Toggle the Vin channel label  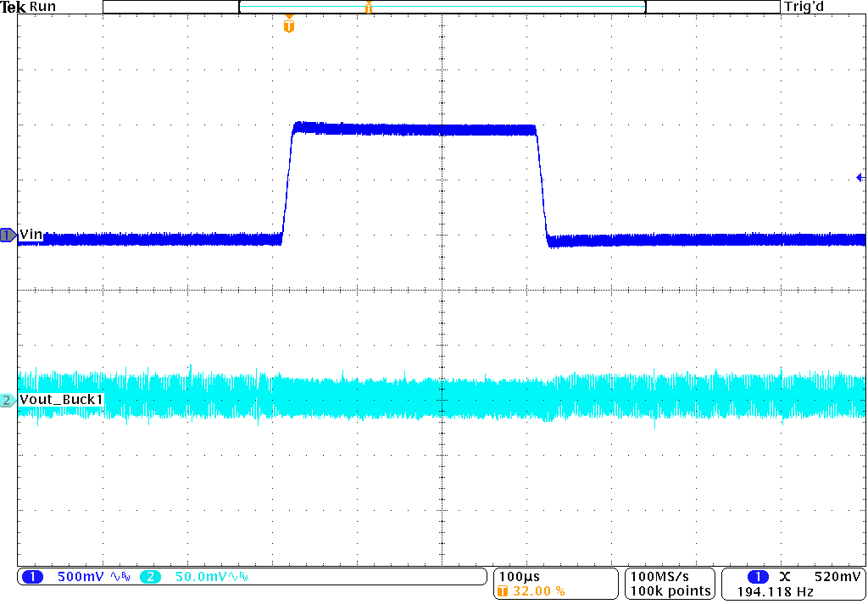pos(32,234)
